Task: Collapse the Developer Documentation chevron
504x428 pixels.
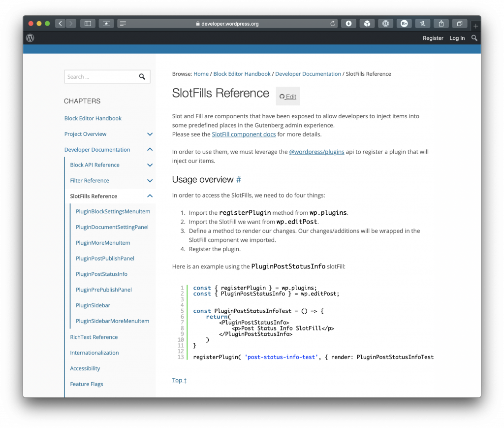Action: click(150, 150)
